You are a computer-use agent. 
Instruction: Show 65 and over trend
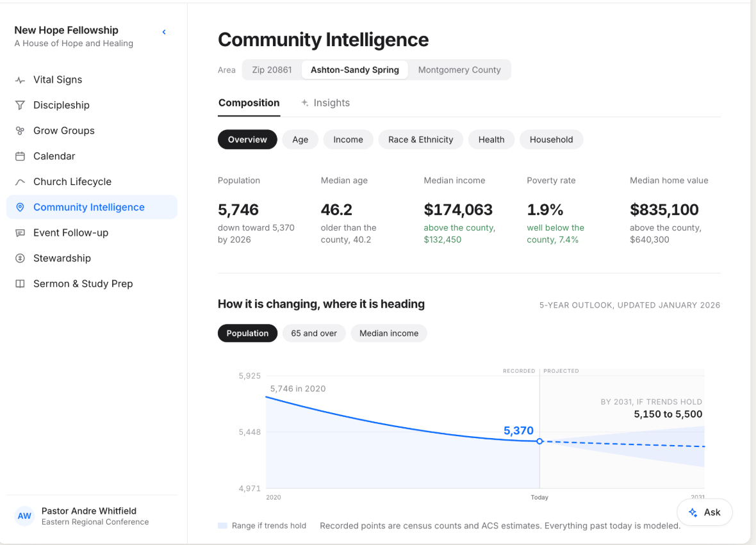314,334
